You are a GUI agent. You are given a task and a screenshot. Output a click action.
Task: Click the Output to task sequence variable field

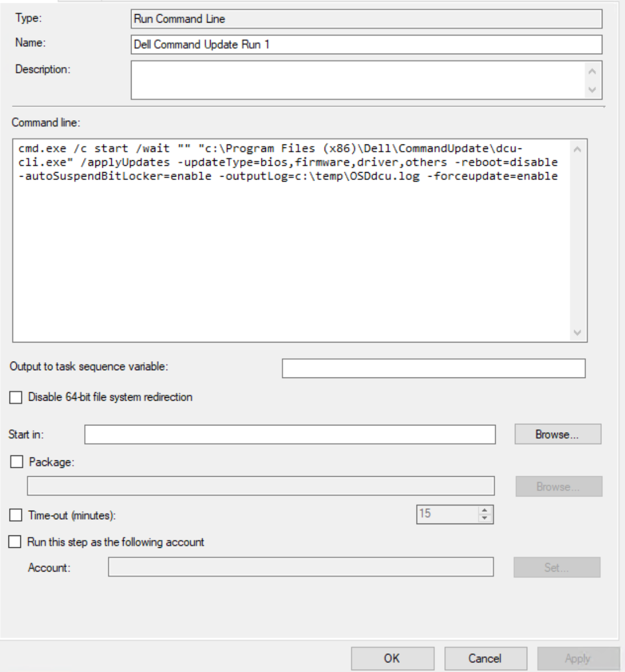[433, 368]
